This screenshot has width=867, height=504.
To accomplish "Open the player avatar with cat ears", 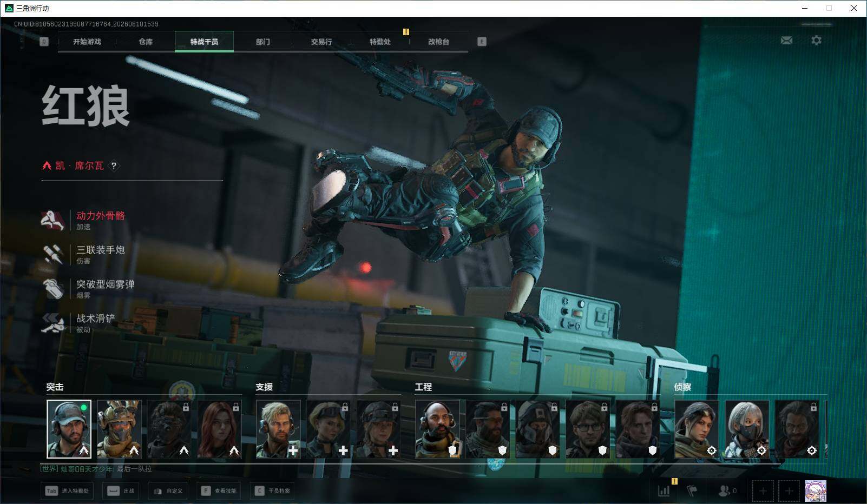I will [x=815, y=491].
